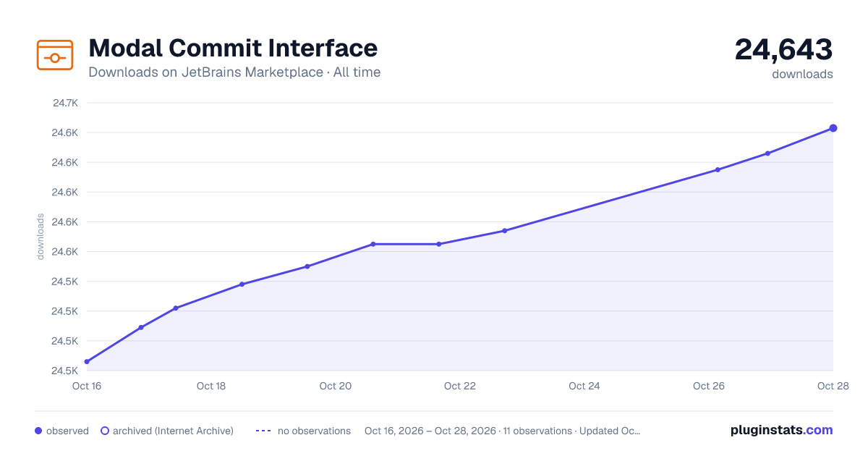Click the orange Modal Commit Interface plugin icon
The height and width of the screenshot is (456, 868).
(55, 55)
